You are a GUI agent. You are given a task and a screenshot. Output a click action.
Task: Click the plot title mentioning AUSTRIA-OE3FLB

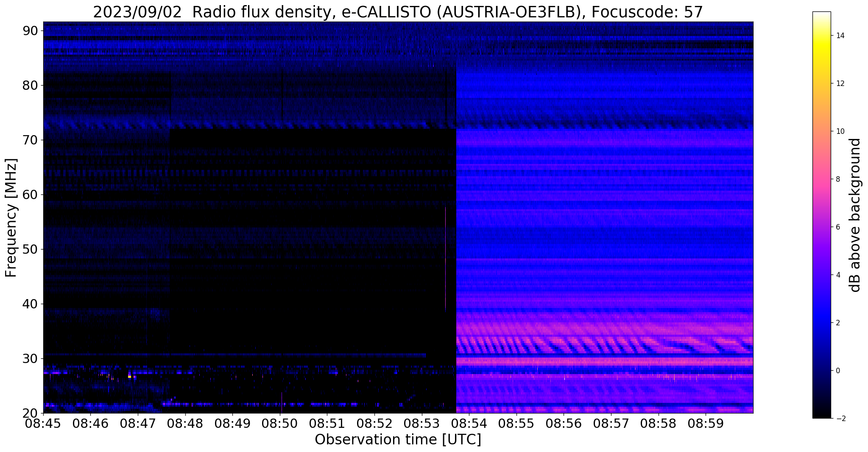pos(398,12)
